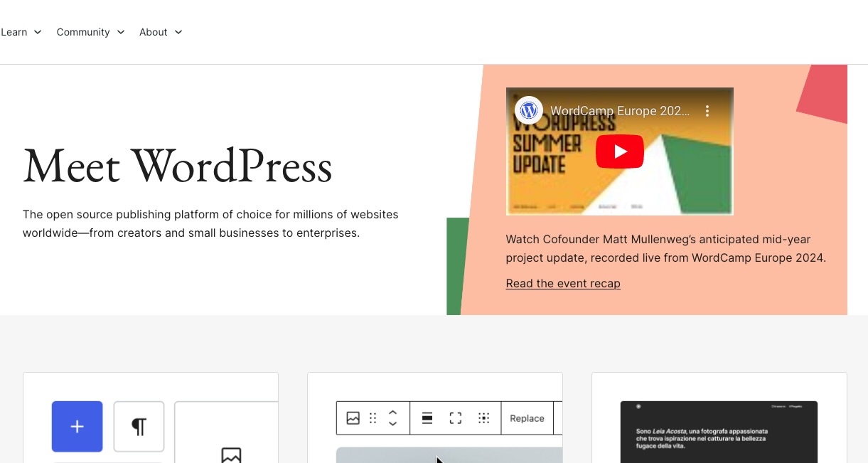Image resolution: width=868 pixels, height=463 pixels.
Task: Open the About menu
Action: (x=161, y=32)
